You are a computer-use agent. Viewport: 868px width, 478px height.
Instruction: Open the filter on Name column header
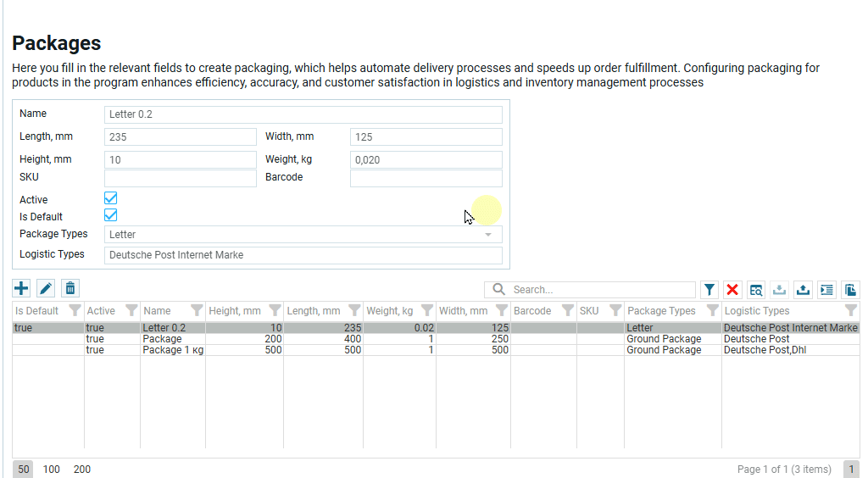pos(197,311)
